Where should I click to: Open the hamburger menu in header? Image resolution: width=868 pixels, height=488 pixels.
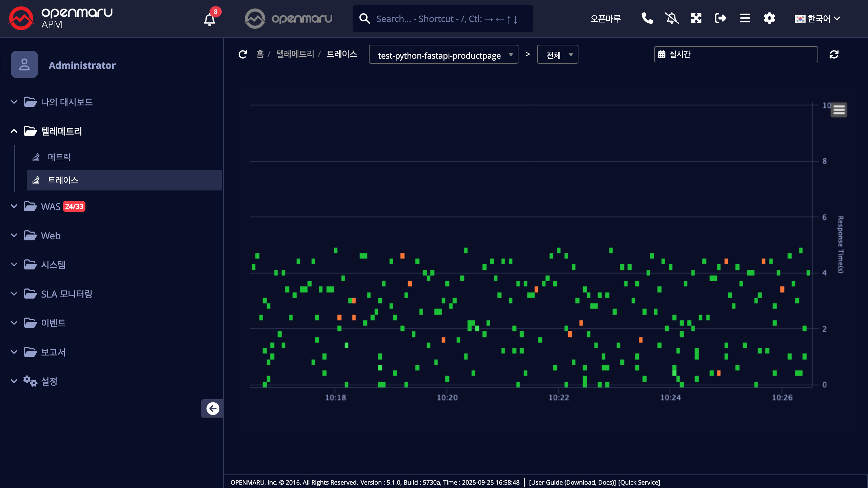745,18
